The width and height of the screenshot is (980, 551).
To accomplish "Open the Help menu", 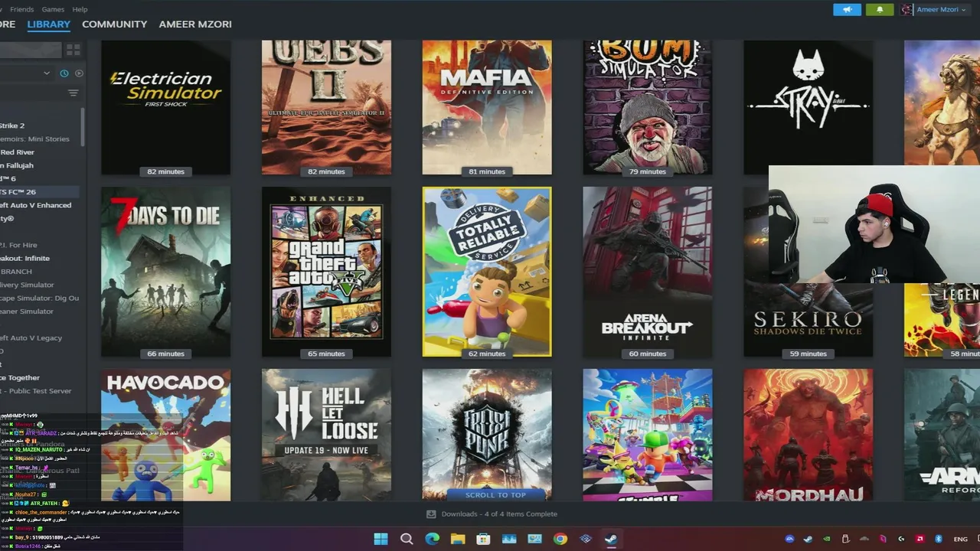I will (80, 9).
